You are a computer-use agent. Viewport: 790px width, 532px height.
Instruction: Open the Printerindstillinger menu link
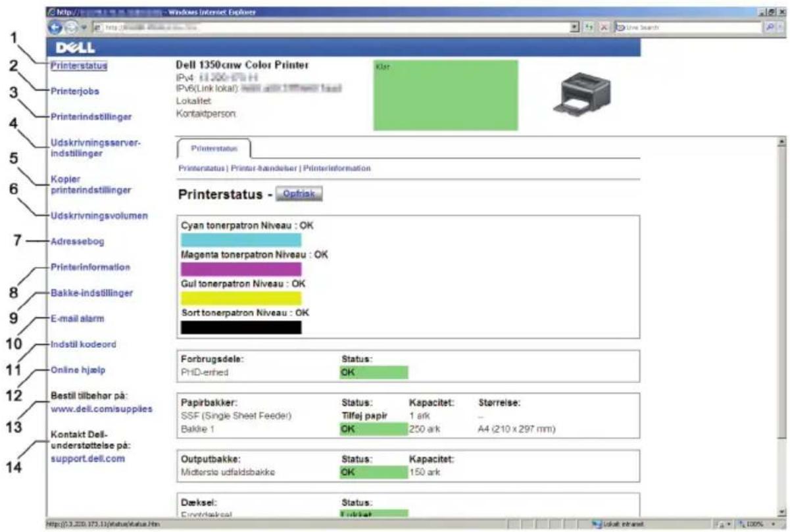pyautogui.click(x=91, y=117)
